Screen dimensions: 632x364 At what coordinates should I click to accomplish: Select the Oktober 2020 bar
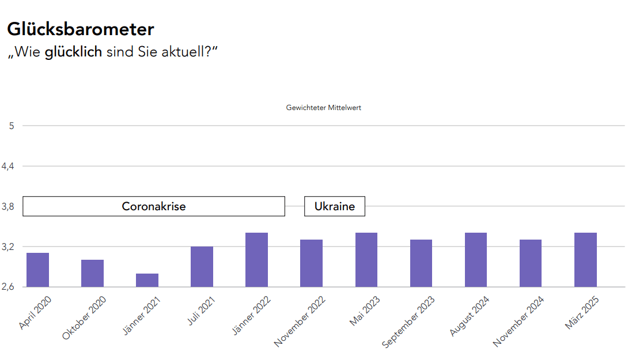point(92,273)
